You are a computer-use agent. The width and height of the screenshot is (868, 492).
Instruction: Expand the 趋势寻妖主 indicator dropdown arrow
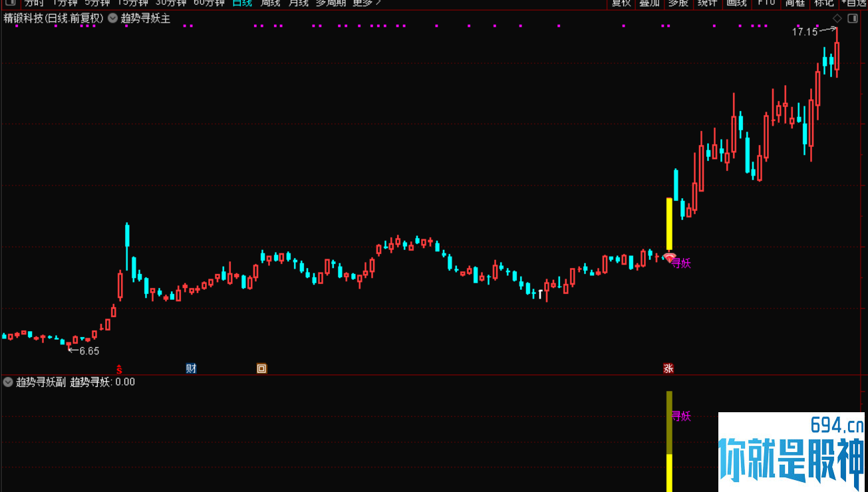click(x=112, y=19)
